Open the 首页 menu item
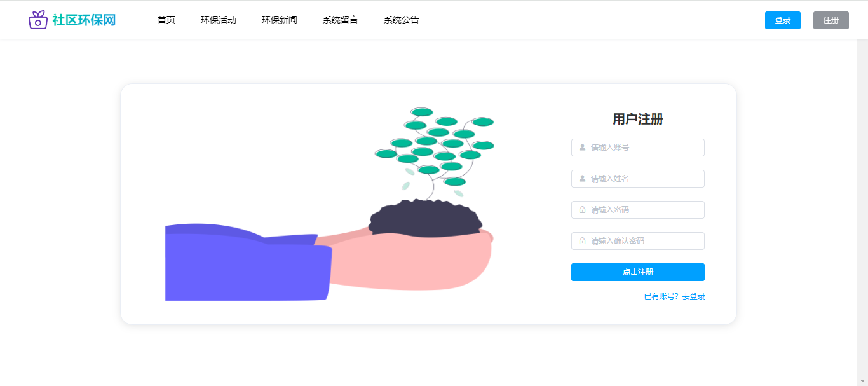Viewport: 868px width, 386px height. tap(166, 20)
